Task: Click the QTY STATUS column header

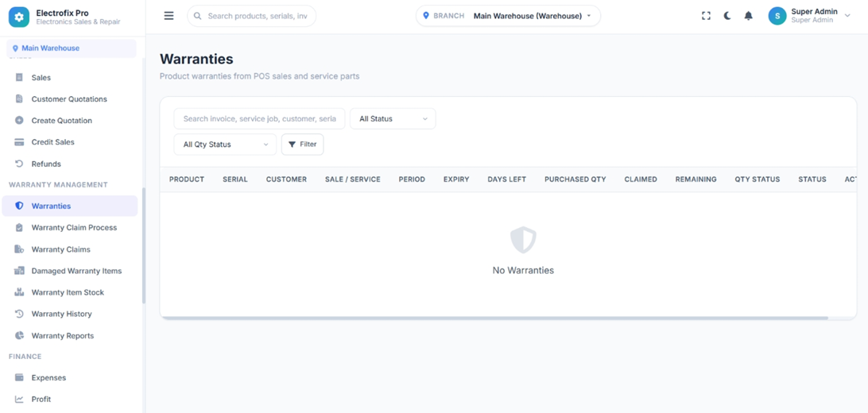Action: pyautogui.click(x=758, y=179)
